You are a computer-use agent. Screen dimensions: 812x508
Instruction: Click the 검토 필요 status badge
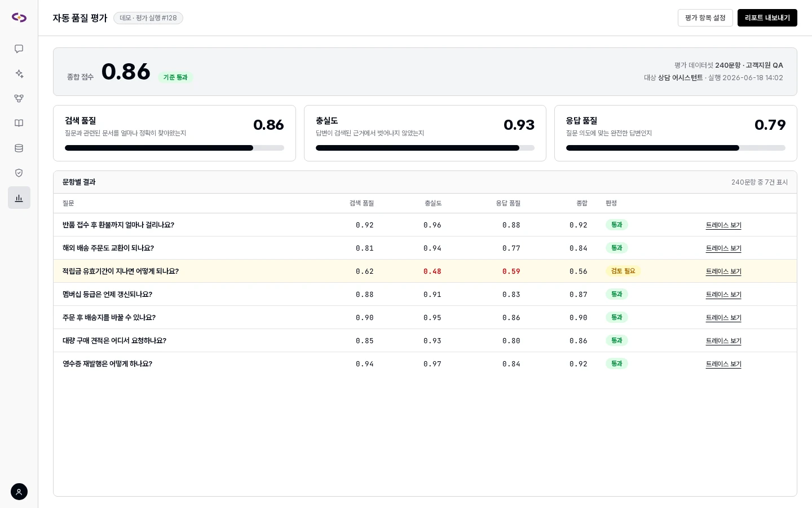click(x=623, y=271)
